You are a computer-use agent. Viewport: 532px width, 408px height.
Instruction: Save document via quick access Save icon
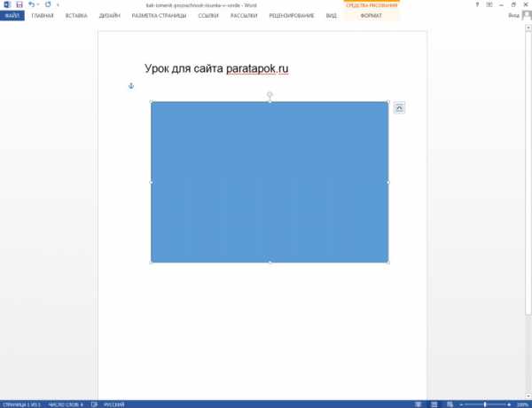[20, 4]
